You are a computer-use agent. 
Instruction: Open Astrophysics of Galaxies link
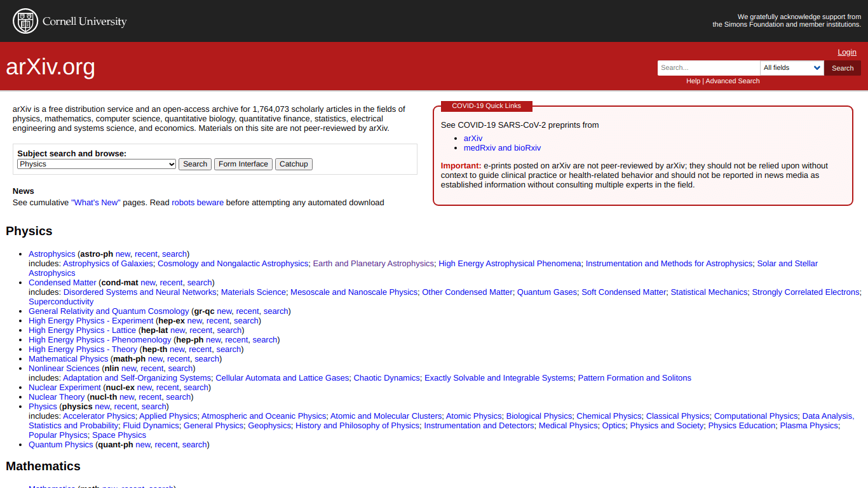tap(108, 264)
